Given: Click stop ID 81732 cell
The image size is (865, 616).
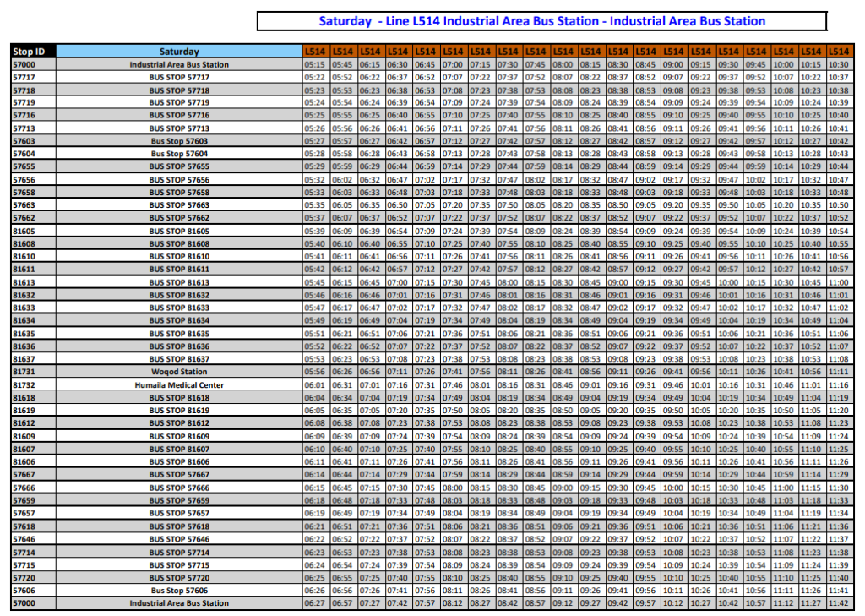Looking at the screenshot, I should [24, 384].
